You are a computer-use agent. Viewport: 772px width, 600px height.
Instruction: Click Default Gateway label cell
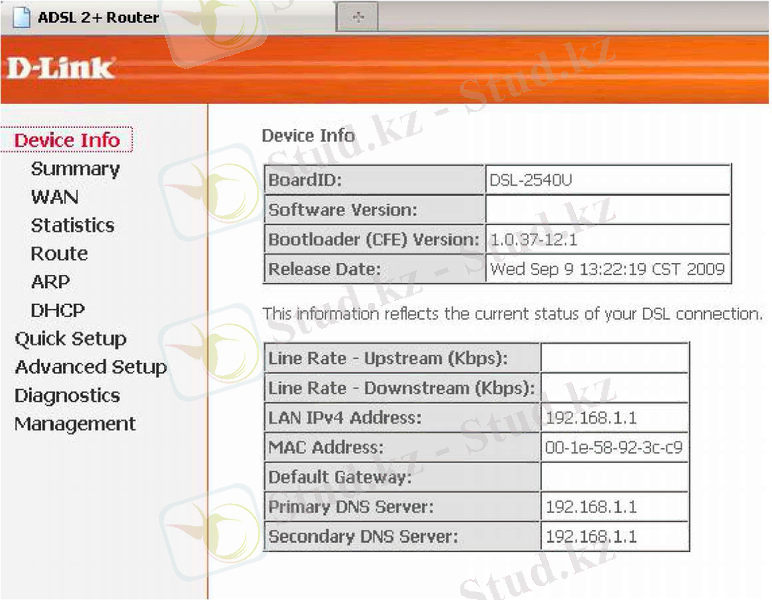tap(402, 477)
